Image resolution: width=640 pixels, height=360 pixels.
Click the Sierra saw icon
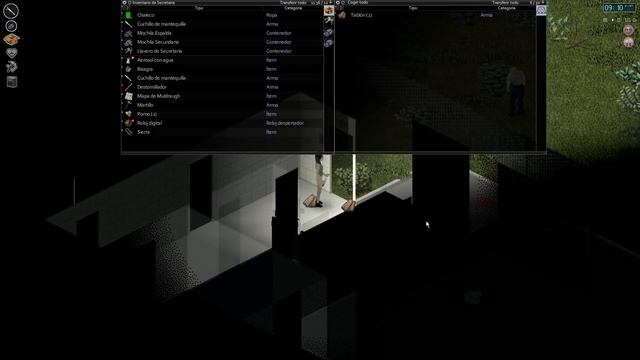click(129, 132)
